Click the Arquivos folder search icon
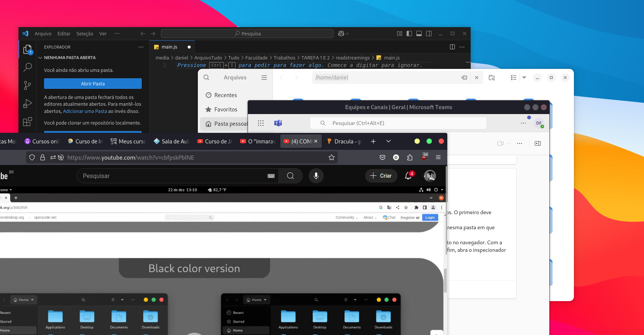Viewport: 644px width, 335px height. tap(492, 78)
